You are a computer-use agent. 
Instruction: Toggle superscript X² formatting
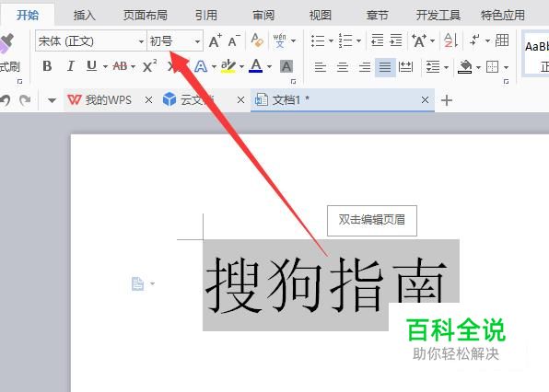[149, 66]
